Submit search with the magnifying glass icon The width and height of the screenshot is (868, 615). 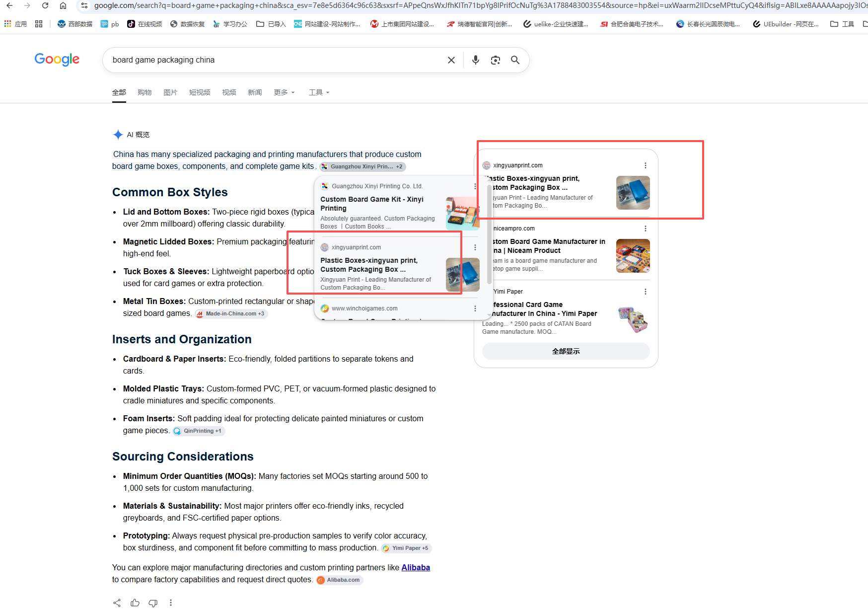click(x=515, y=60)
